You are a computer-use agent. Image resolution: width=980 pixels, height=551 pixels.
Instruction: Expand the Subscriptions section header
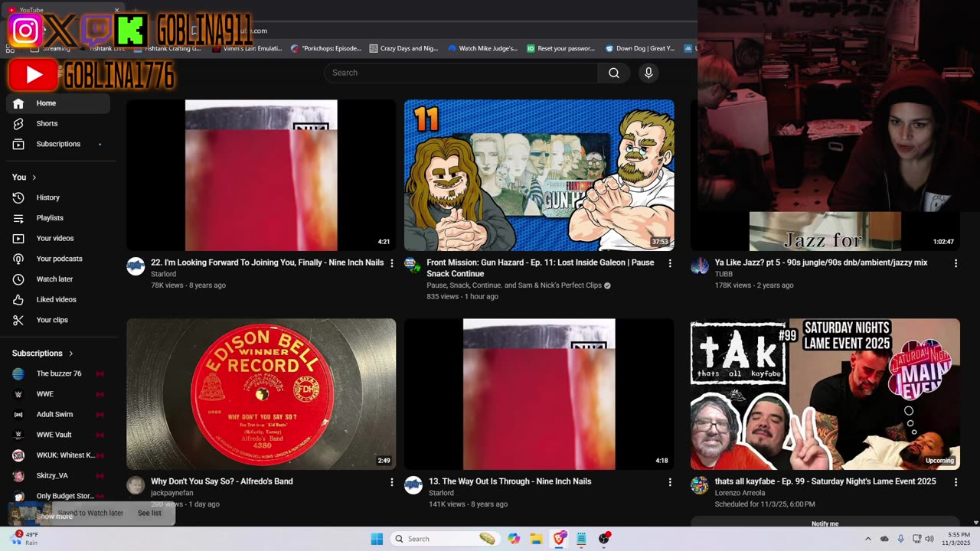coord(43,354)
